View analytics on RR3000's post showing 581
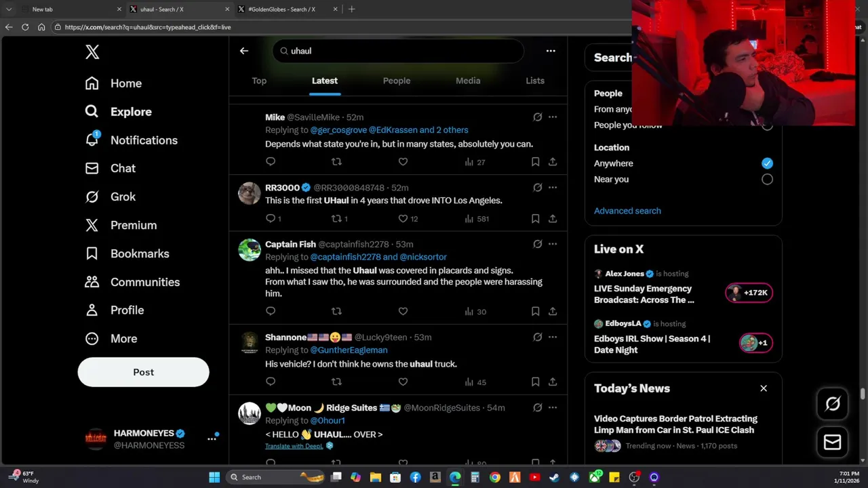Screen dimensions: 868x488 tap(477, 218)
